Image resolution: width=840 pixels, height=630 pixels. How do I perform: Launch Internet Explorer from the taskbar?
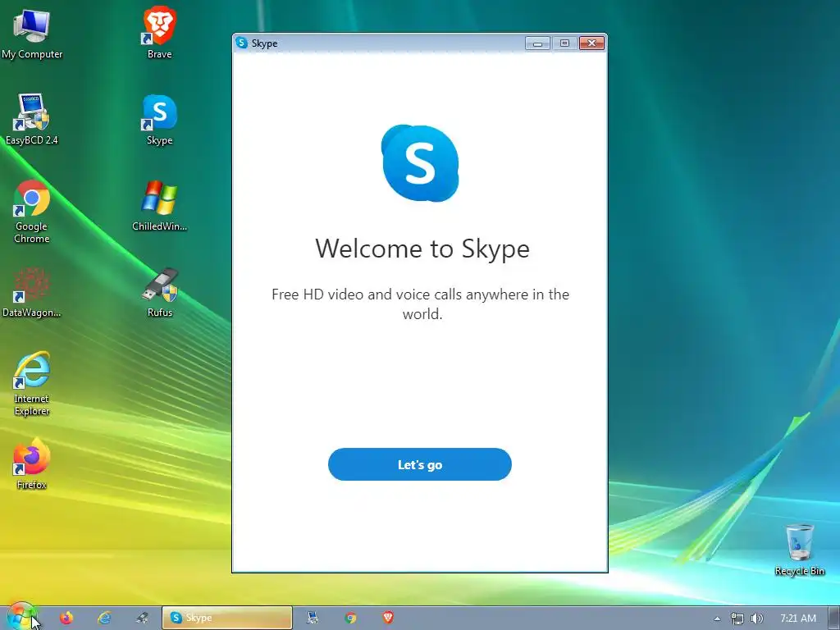[x=104, y=618]
